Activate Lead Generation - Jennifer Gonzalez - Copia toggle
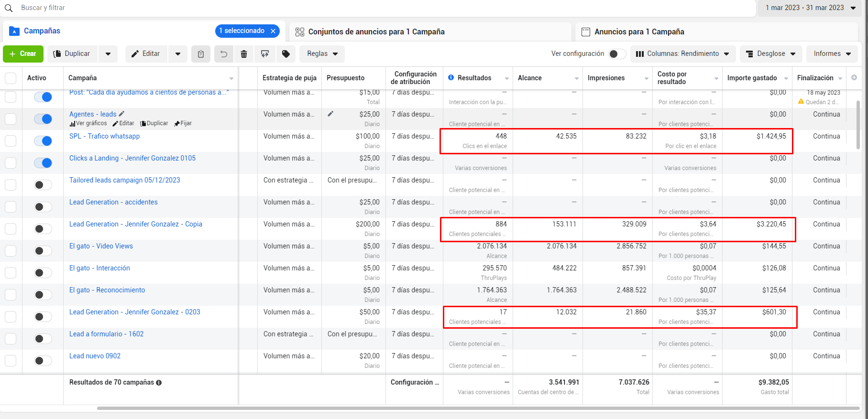The height and width of the screenshot is (419, 868). pos(43,229)
